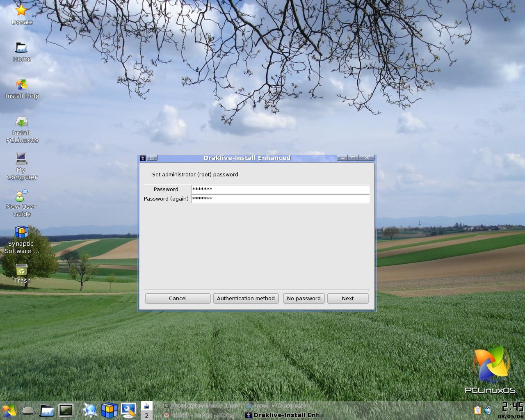525x420 pixels.
Task: Select Draklive-Install Enhanced taskbar entry
Action: (x=285, y=415)
